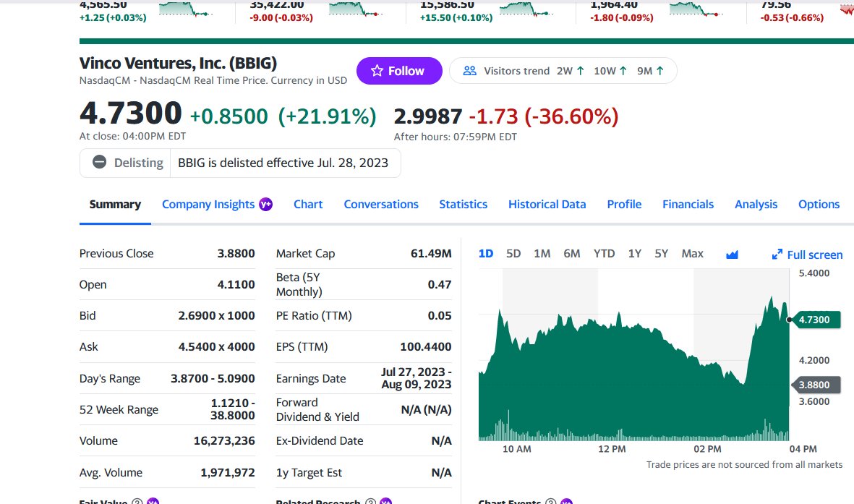854x504 pixels.
Task: Click the 35,422.00 ticker at top
Action: click(277, 5)
